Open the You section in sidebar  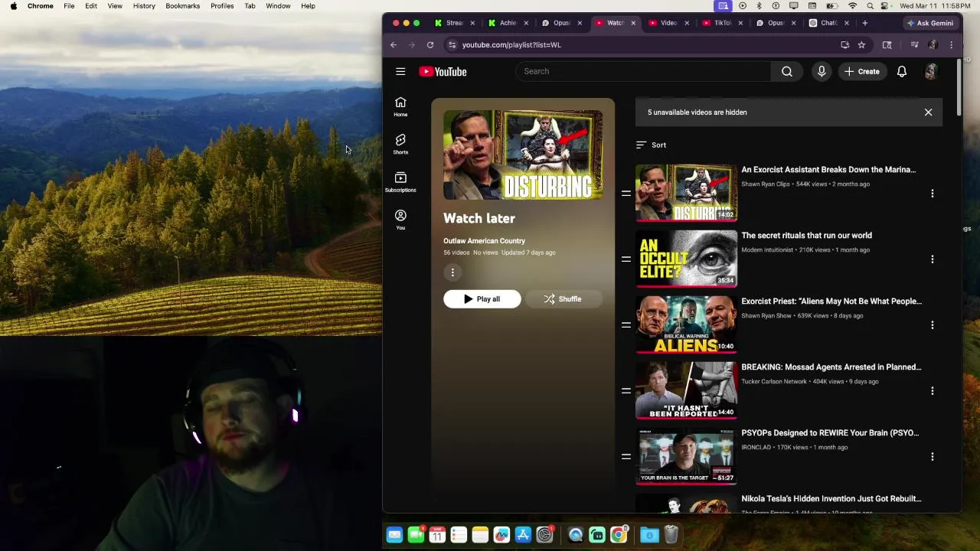click(x=400, y=220)
